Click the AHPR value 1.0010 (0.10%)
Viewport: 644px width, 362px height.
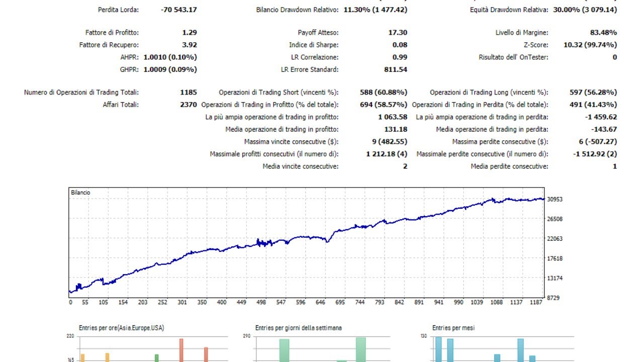[x=170, y=57]
